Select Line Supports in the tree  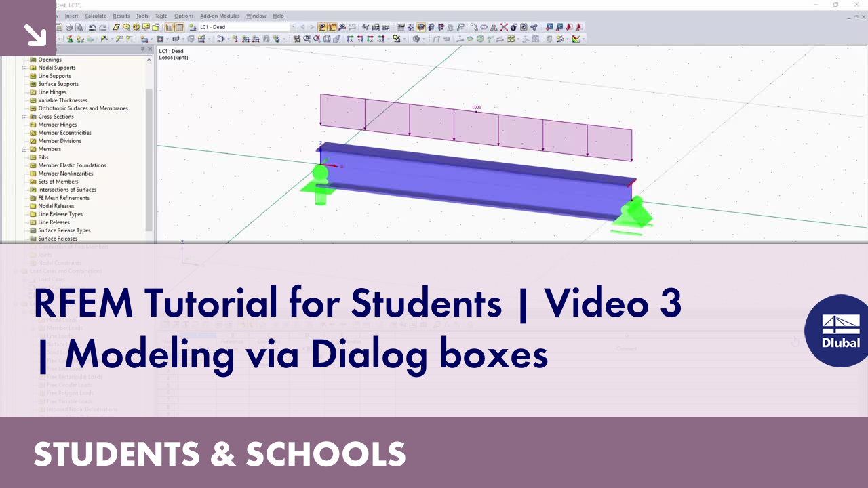point(54,76)
